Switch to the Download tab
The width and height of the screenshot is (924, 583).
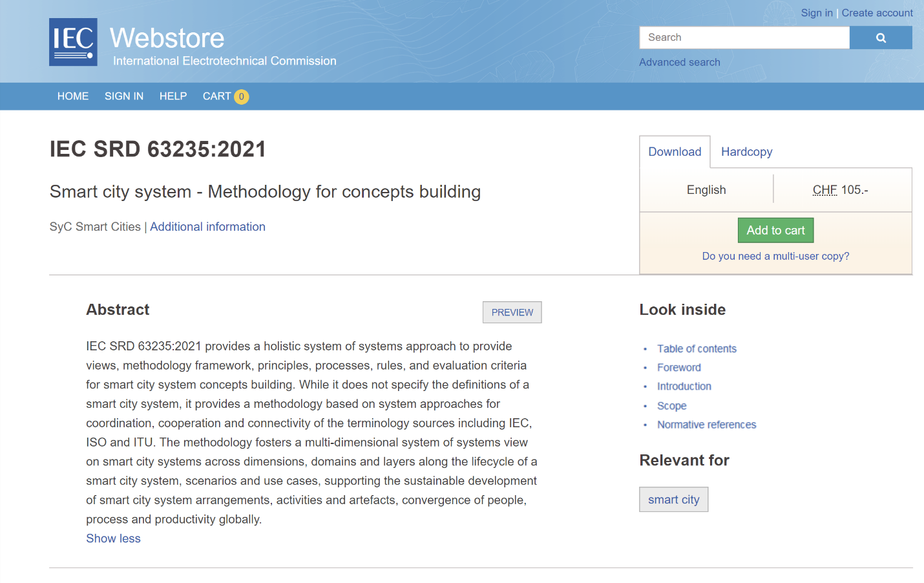tap(675, 152)
